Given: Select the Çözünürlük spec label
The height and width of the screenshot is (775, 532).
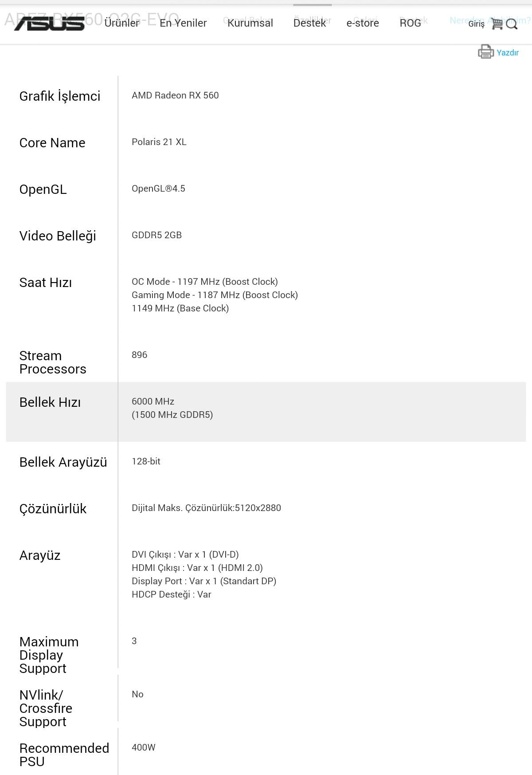Looking at the screenshot, I should (53, 509).
